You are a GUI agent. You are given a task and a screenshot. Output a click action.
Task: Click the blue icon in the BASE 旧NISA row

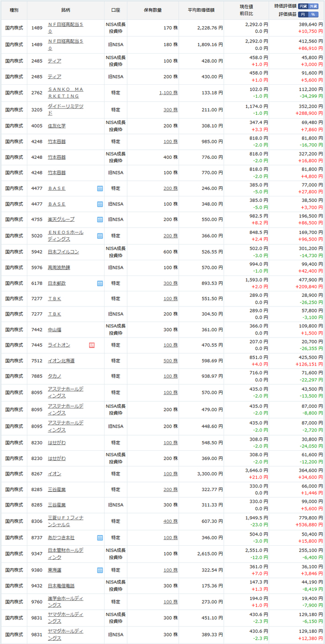100,204
